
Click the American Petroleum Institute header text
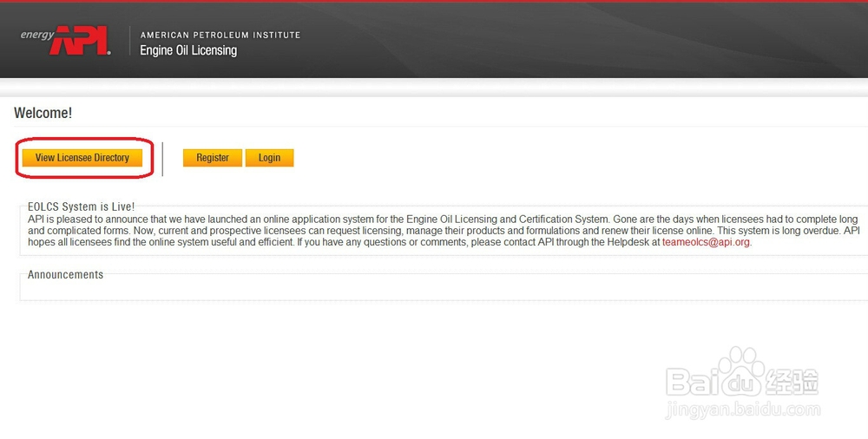pos(220,35)
